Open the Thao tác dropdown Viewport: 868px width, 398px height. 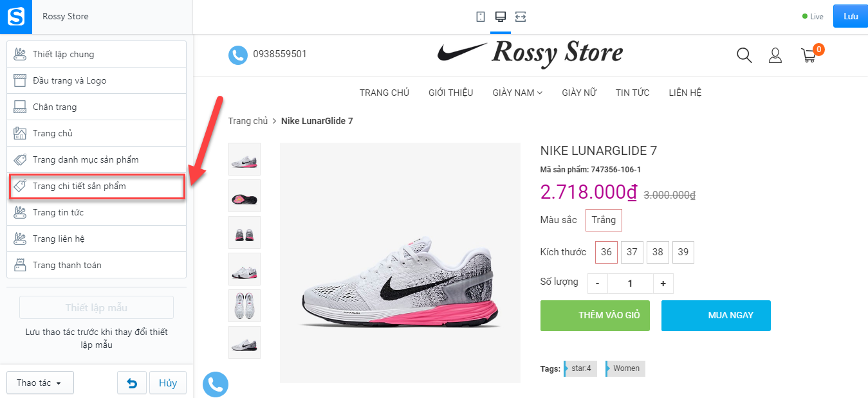[40, 383]
